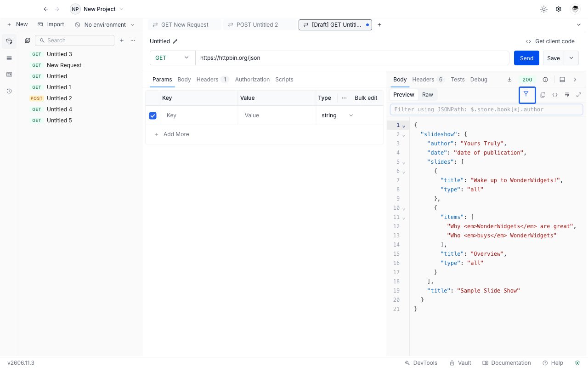Open the stacked-lines sidebar icon
588x368 pixels.
9,58
